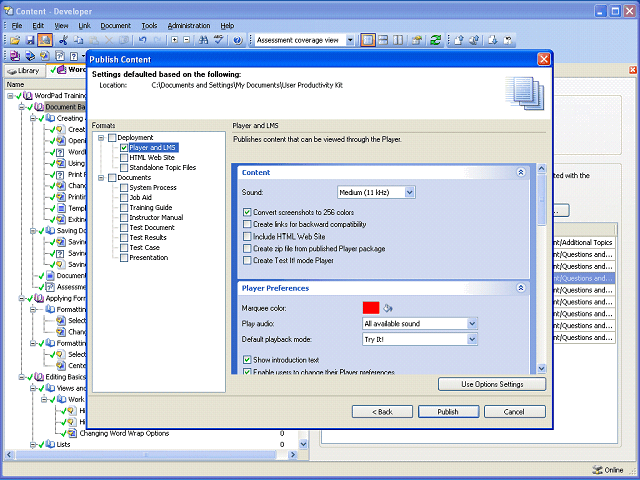
Task: Open the Administration menu
Action: (189, 26)
